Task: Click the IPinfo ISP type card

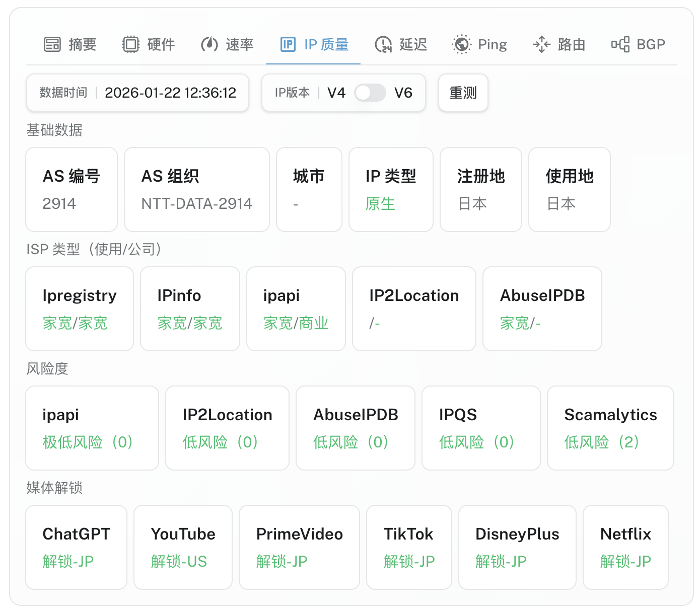Action: point(190,309)
